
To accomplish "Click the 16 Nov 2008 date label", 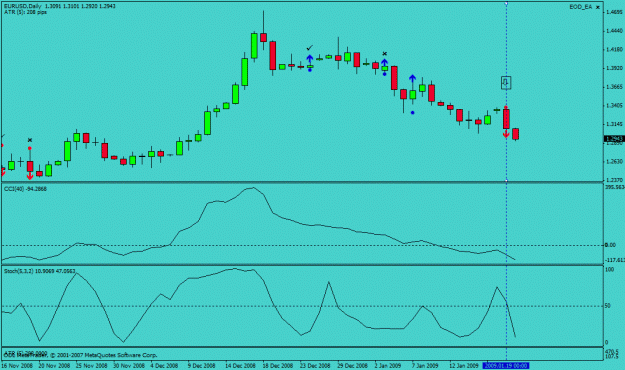I will coord(17,366).
